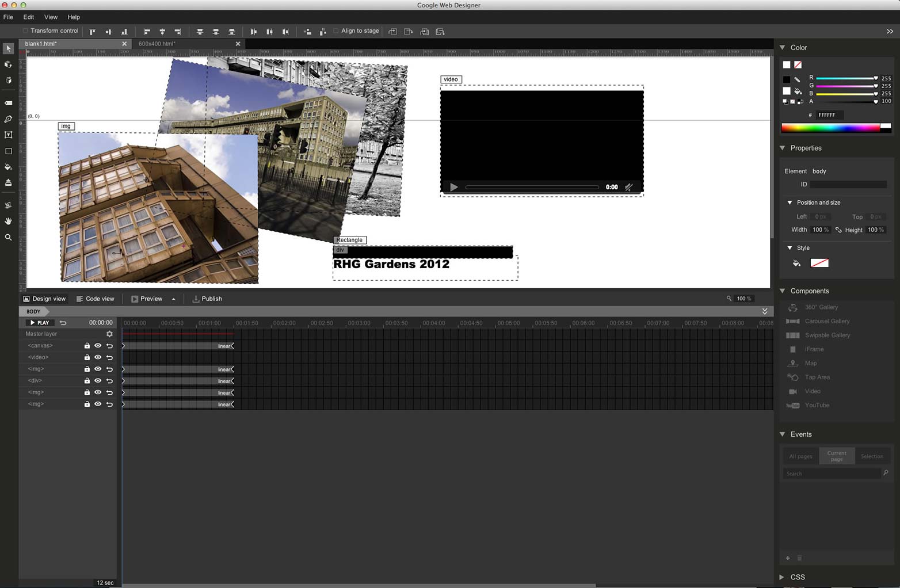Expand the CSS panel
The height and width of the screenshot is (588, 900).
click(x=781, y=577)
